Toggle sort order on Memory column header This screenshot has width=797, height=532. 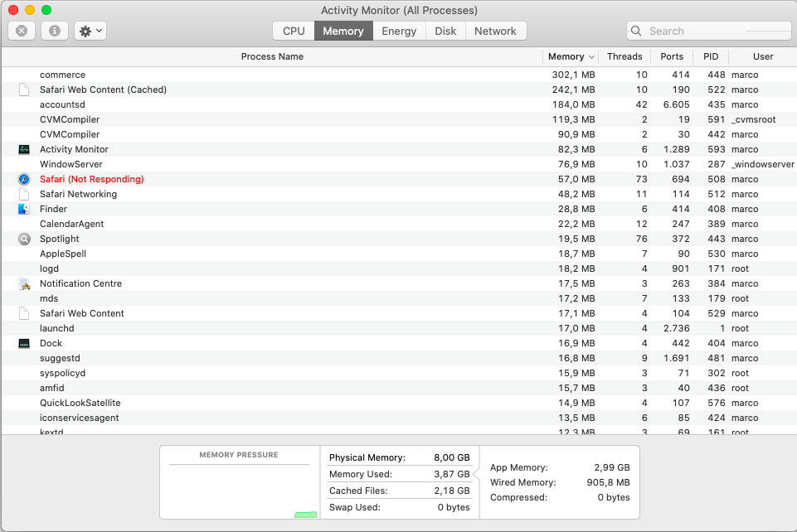(x=571, y=56)
